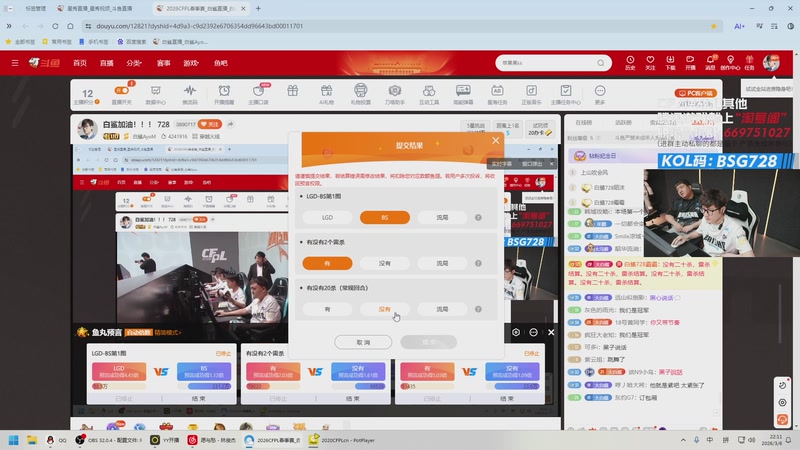This screenshot has height=450, width=800.
Task: Open the 精简模式 link in 鱼丸预言
Action: click(x=167, y=333)
